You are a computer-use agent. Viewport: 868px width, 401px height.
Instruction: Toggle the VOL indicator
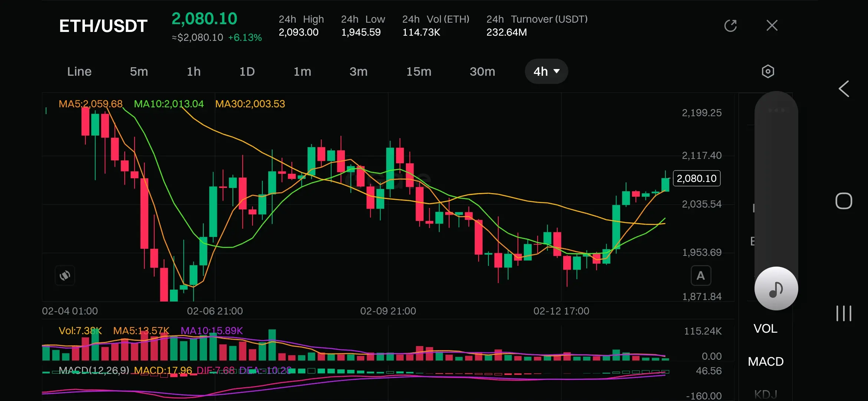tap(765, 329)
